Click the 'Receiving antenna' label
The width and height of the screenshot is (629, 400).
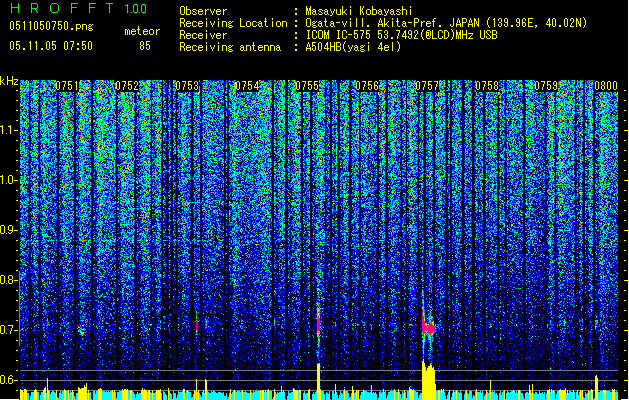click(230, 47)
